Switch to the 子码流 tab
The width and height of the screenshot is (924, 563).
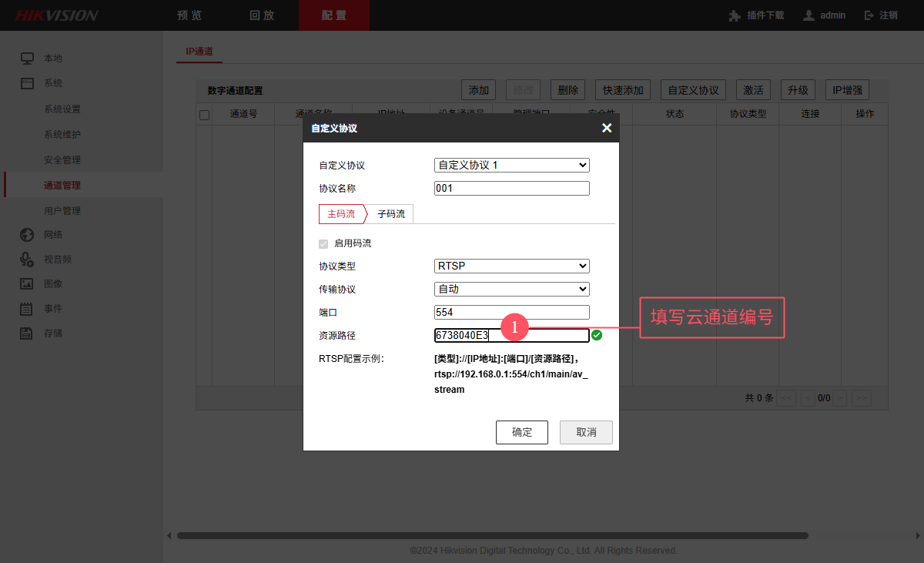pos(391,214)
